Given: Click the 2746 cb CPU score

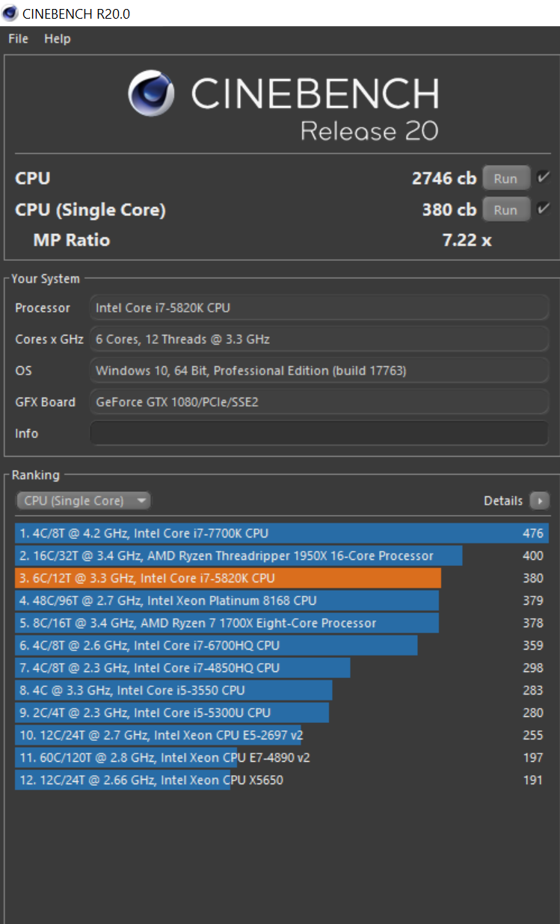Looking at the screenshot, I should pos(444,179).
